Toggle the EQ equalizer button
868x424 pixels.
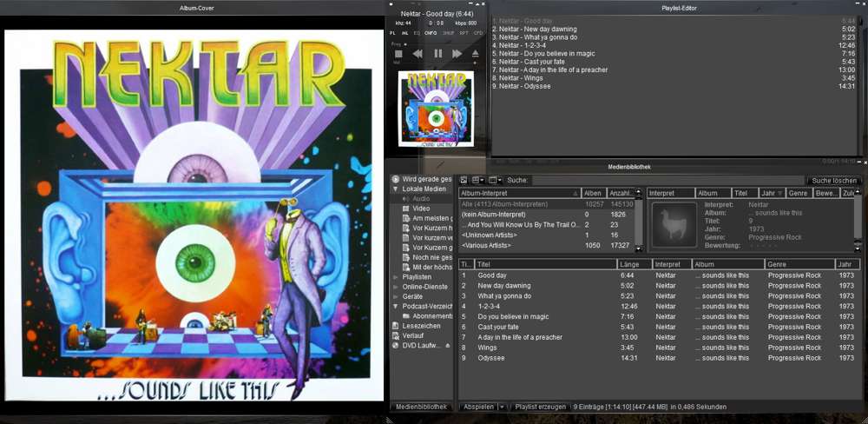pos(416,33)
